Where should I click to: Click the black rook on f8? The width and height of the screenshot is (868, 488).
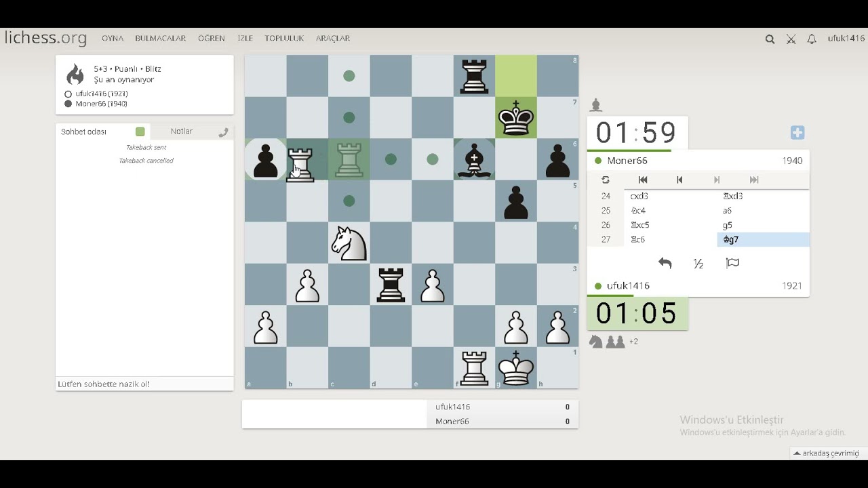(x=474, y=76)
